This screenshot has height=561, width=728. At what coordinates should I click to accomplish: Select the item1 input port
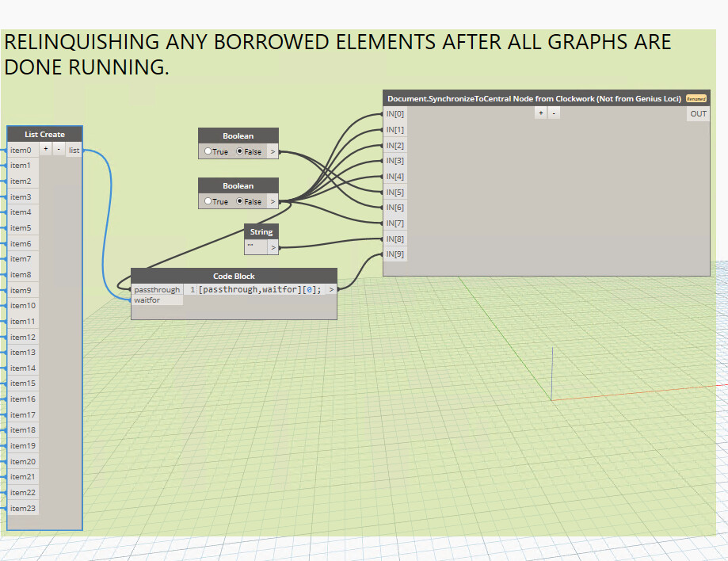(23, 166)
